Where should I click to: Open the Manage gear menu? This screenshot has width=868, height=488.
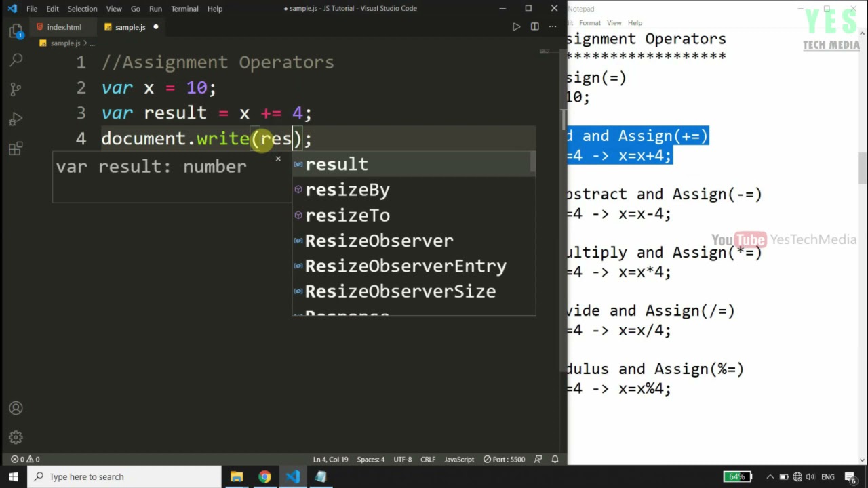(16, 437)
